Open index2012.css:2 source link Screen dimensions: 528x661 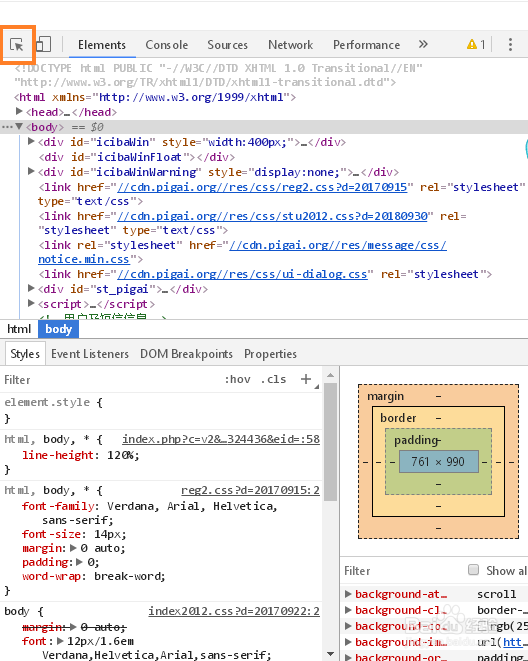click(x=234, y=611)
